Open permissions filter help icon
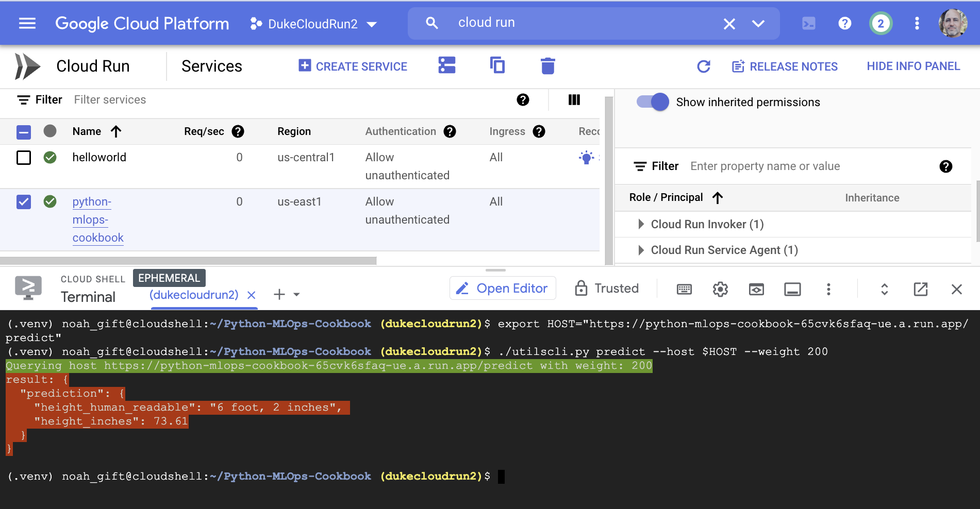This screenshot has height=509, width=980. coord(945,166)
